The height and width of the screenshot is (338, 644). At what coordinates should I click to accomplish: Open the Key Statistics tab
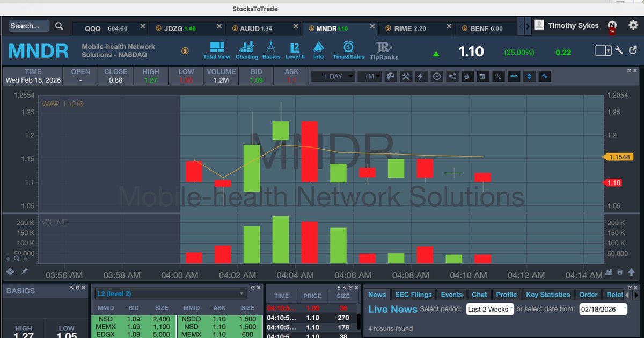point(547,295)
